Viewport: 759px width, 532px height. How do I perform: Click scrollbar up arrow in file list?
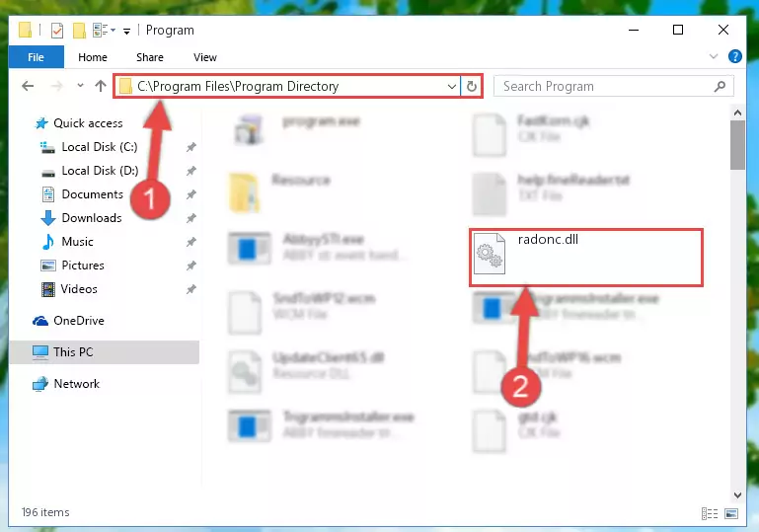pyautogui.click(x=737, y=113)
